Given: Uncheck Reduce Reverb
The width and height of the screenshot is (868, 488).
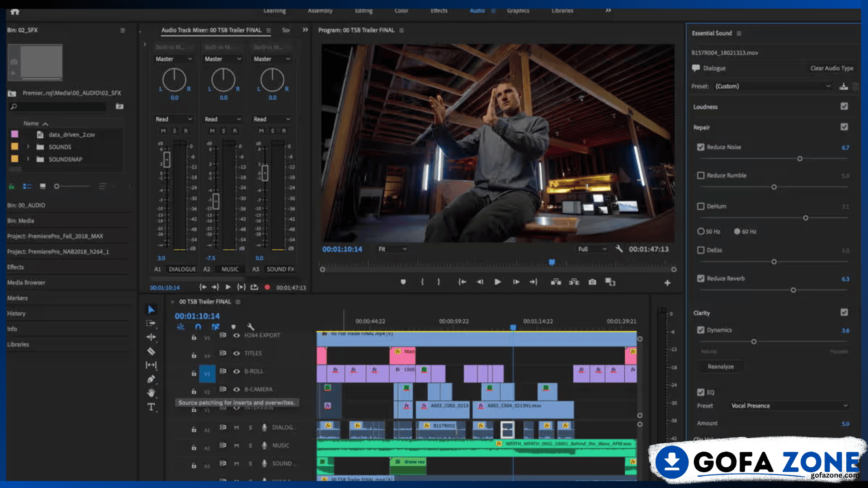Looking at the screenshot, I should 701,278.
